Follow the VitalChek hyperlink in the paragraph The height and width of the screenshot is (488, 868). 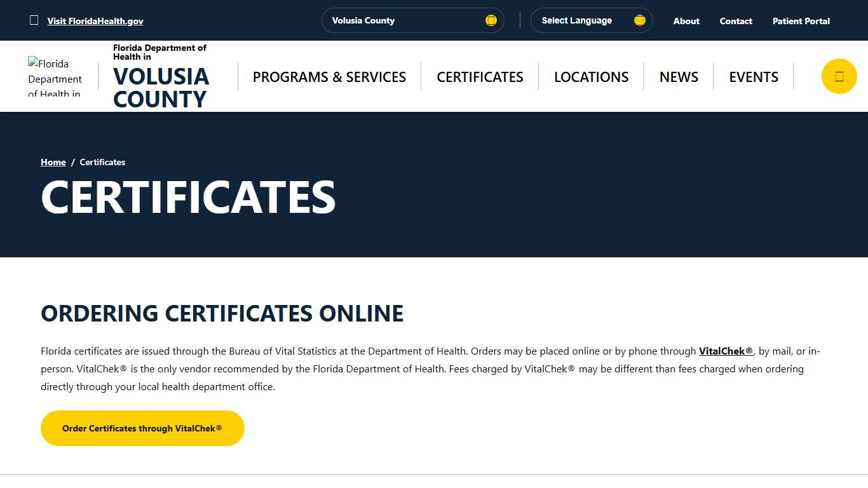tap(724, 351)
